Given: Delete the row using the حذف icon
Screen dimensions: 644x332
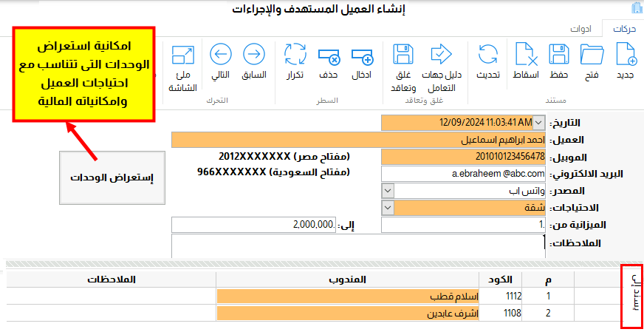Looking at the screenshot, I should tap(328, 55).
